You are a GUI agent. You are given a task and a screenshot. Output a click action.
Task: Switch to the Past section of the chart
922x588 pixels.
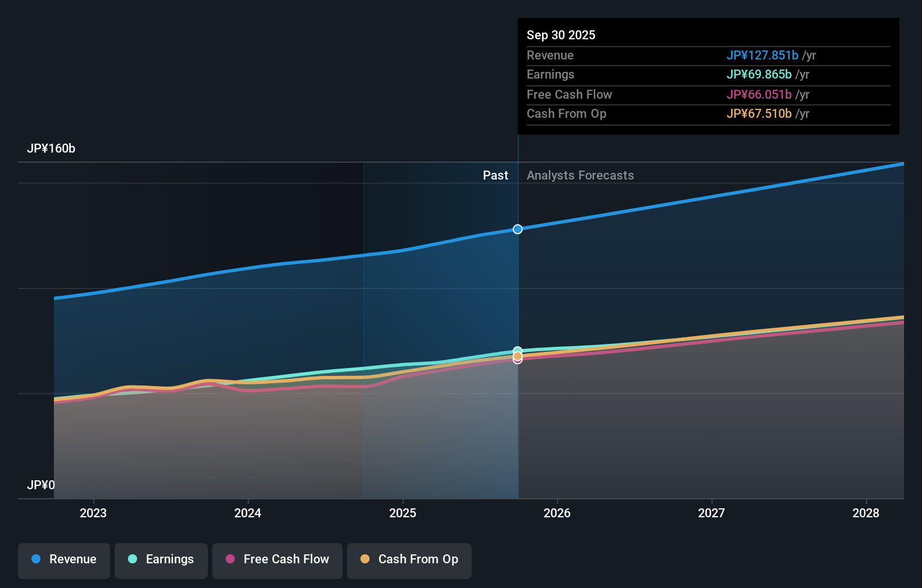pyautogui.click(x=495, y=175)
